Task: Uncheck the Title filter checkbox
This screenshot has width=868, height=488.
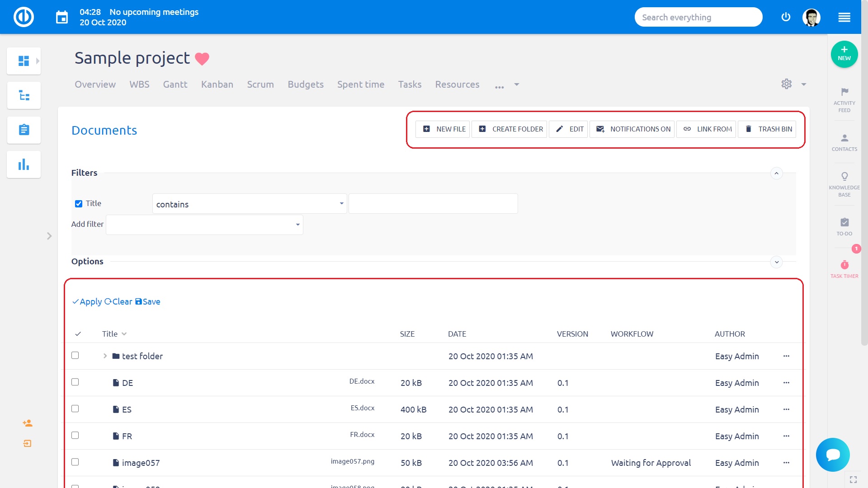Action: point(79,204)
